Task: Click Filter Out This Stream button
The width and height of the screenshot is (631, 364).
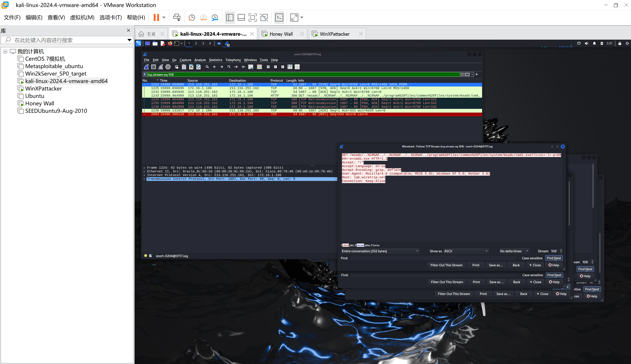Action: coord(446,265)
